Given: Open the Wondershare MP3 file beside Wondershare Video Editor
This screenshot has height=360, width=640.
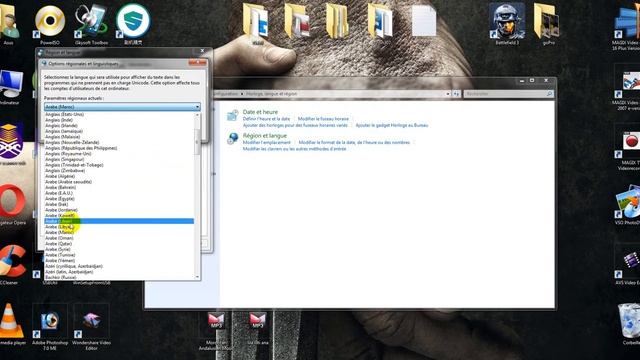Looking at the screenshot, I should tap(216, 331).
